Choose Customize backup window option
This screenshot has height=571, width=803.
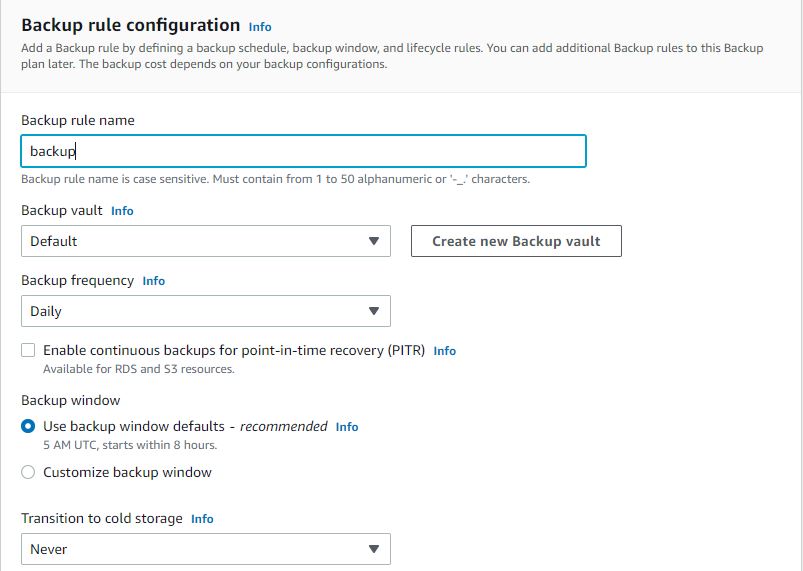[x=28, y=472]
